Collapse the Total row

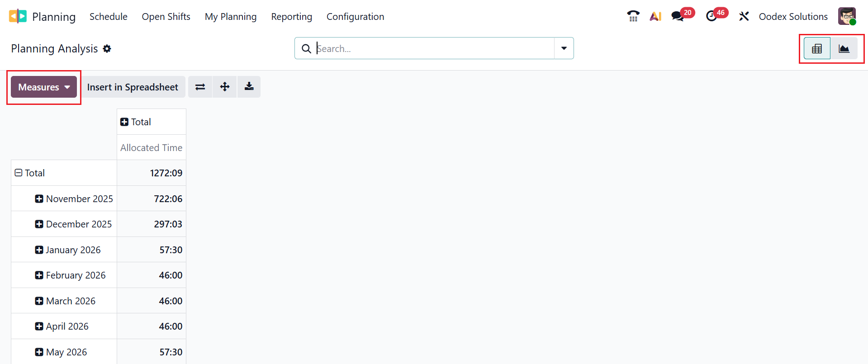19,172
